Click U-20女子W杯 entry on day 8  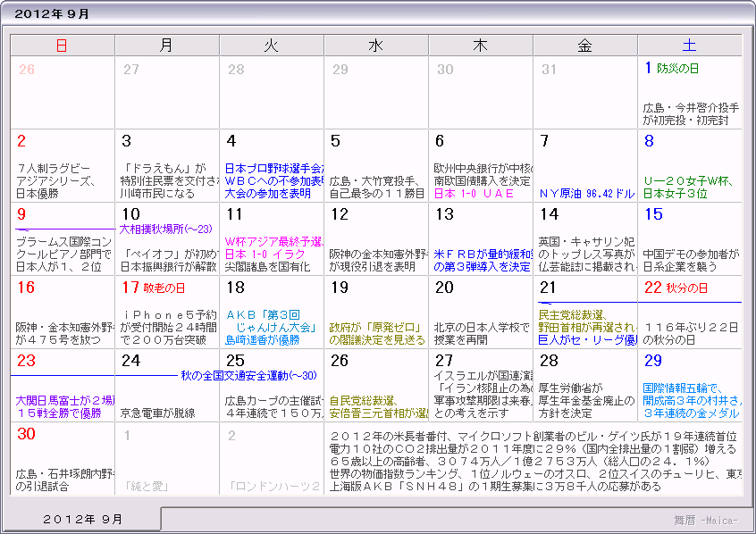point(688,187)
